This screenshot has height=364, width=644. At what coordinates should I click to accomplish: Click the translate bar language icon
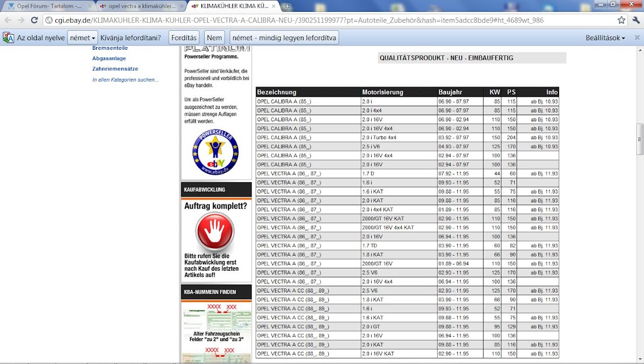point(8,38)
